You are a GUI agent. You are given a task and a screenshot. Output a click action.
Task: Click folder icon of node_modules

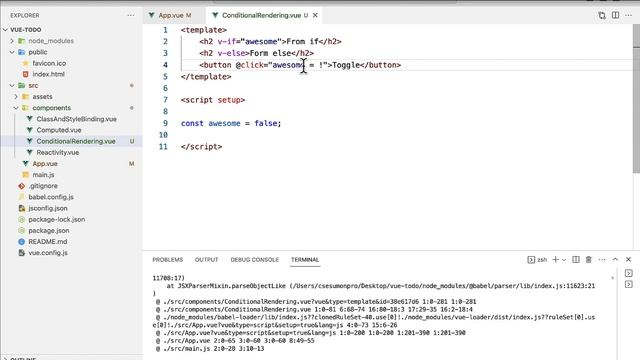22,41
